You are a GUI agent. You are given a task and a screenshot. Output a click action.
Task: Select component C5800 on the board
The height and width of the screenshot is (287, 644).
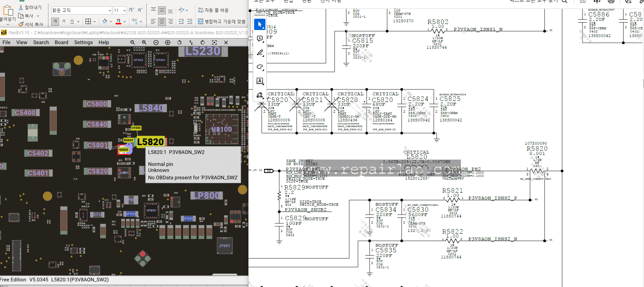(97, 104)
